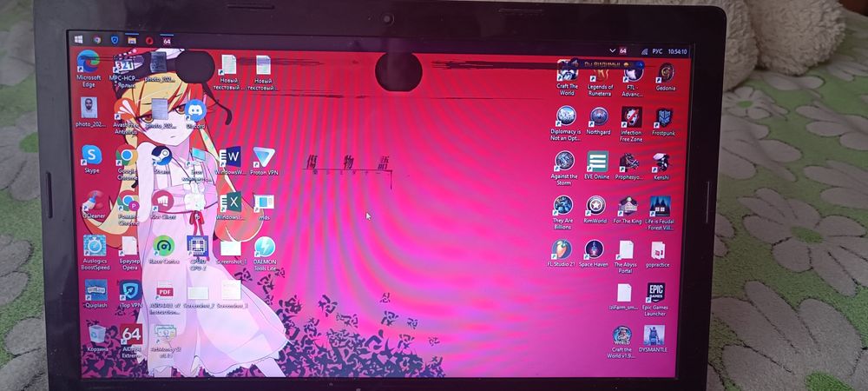Launch the Top VPN shortcut
The width and height of the screenshot is (868, 391).
tap(131, 294)
